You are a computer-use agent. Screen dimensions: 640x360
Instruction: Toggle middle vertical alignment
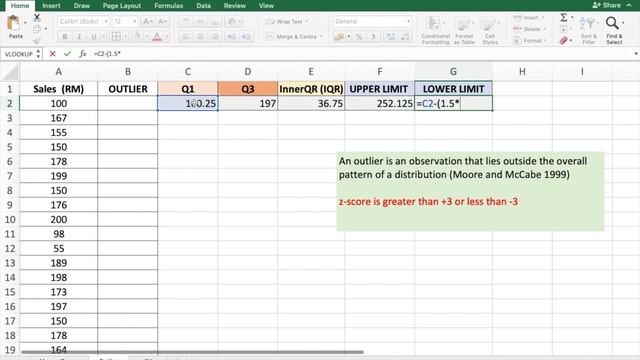coord(200,21)
